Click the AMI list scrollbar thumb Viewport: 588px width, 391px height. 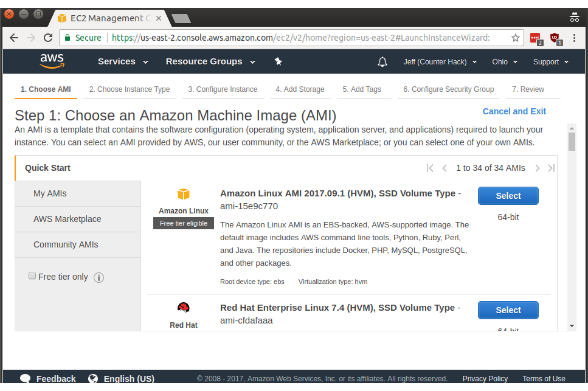[x=572, y=142]
